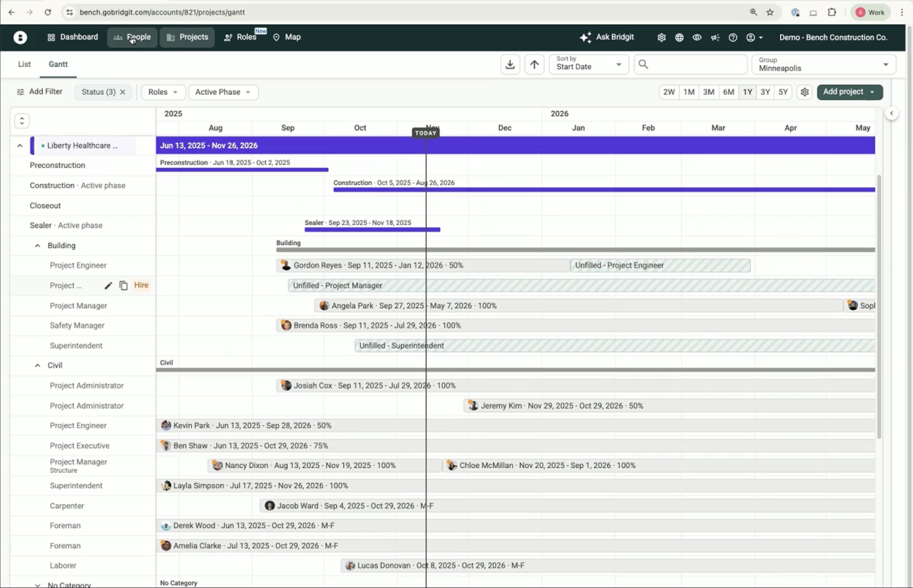
Task: Open the help question mark icon
Action: [733, 37]
